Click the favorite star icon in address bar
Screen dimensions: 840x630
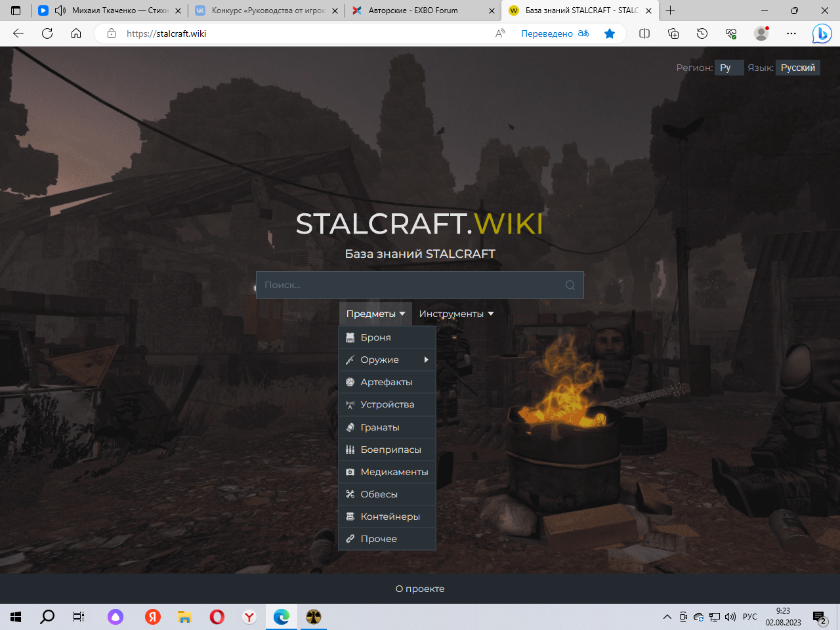(x=610, y=33)
